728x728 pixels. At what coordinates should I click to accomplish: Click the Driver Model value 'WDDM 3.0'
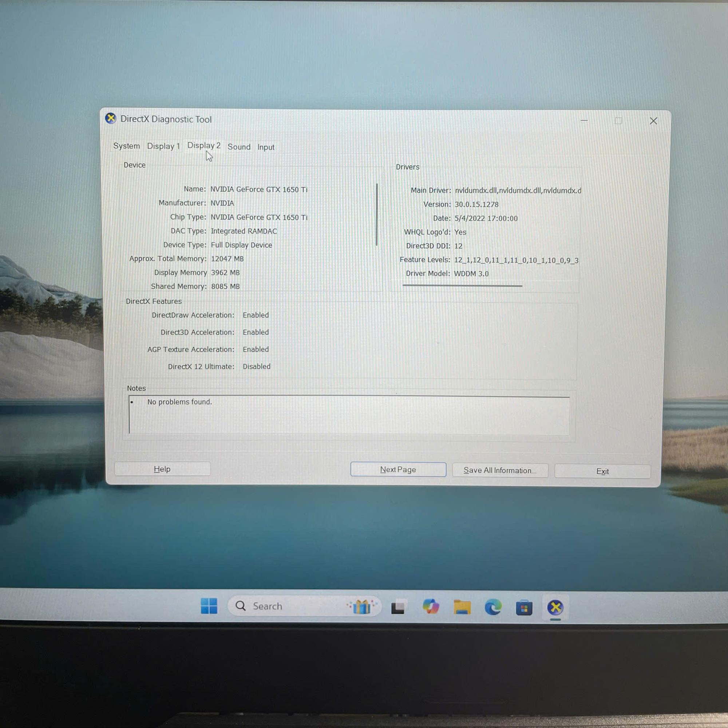(471, 274)
